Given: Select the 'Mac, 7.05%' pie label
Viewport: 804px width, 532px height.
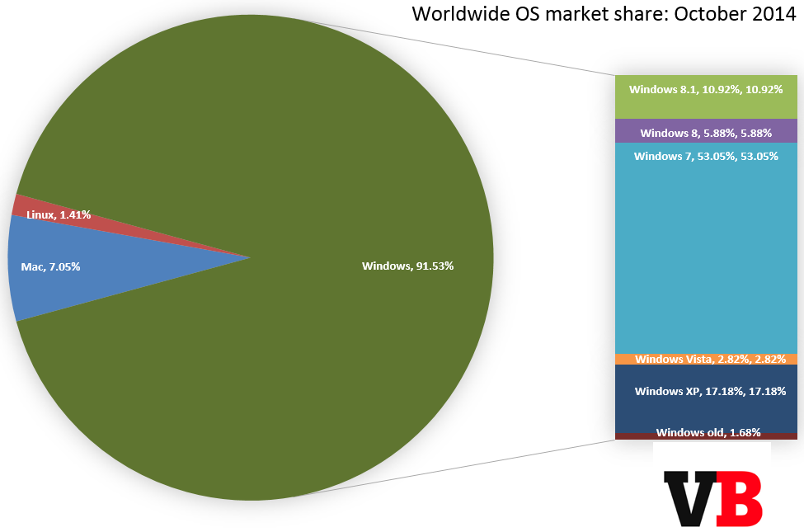Looking at the screenshot, I should click(x=51, y=266).
